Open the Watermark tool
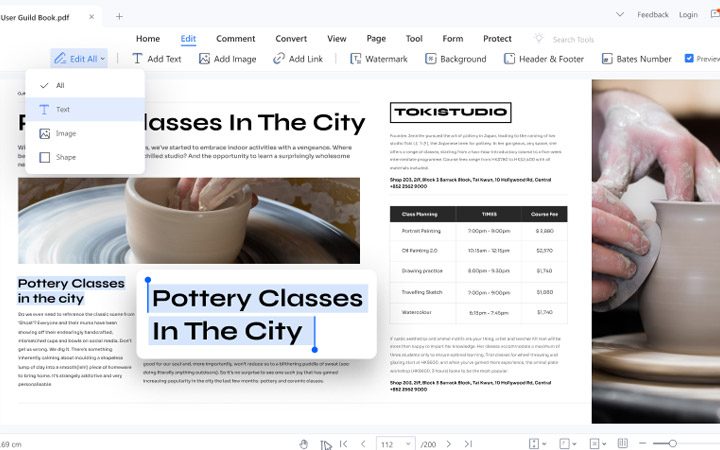Viewport: 720px width, 450px height. click(379, 59)
